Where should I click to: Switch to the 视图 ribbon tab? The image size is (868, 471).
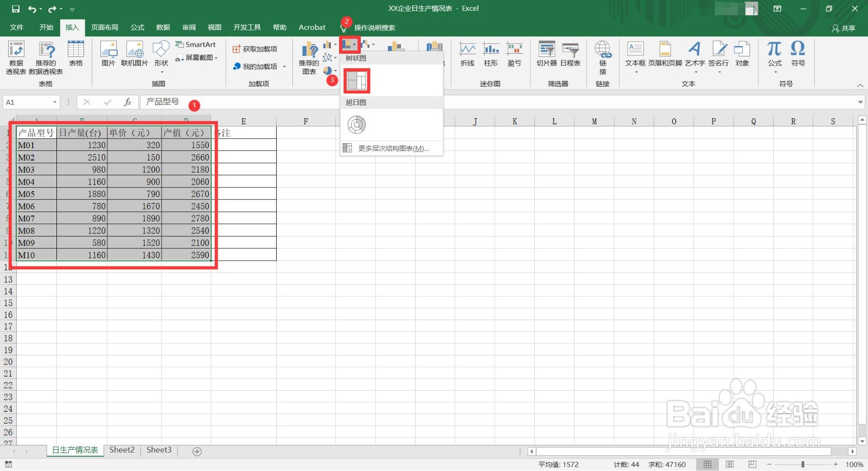pyautogui.click(x=215, y=27)
